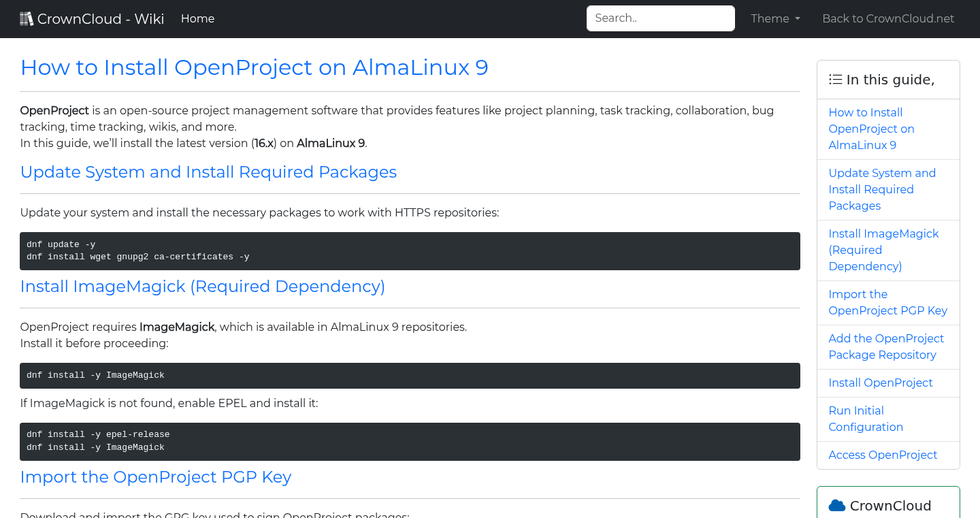Click the list icon beside "In this guide,"
Screen dimensions: 980x518
[835, 79]
